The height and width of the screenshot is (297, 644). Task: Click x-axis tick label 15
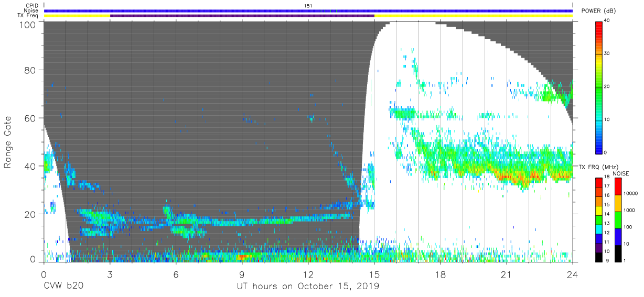tap(374, 275)
